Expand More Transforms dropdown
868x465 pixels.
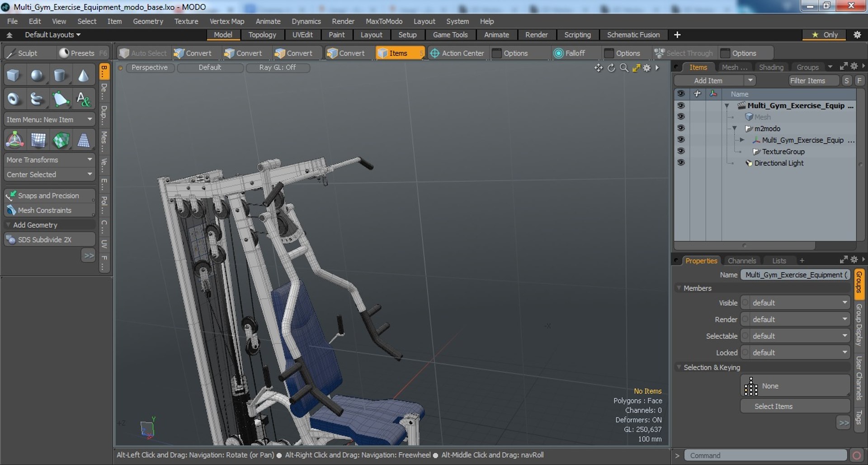(49, 160)
